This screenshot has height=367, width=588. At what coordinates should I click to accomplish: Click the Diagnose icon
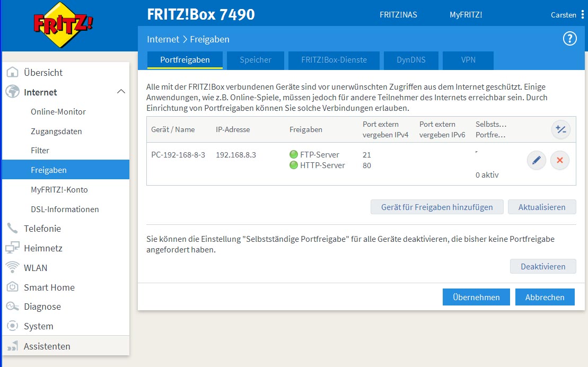tap(12, 306)
